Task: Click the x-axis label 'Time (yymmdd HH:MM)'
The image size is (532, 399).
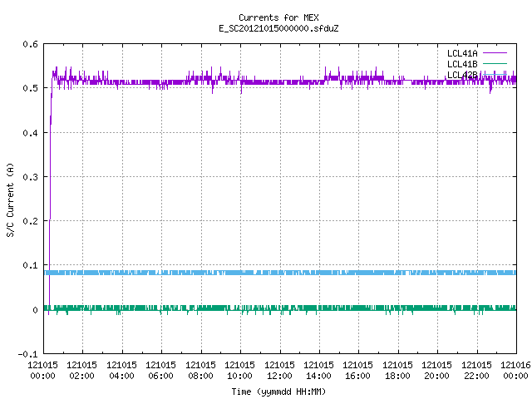Action: click(278, 392)
